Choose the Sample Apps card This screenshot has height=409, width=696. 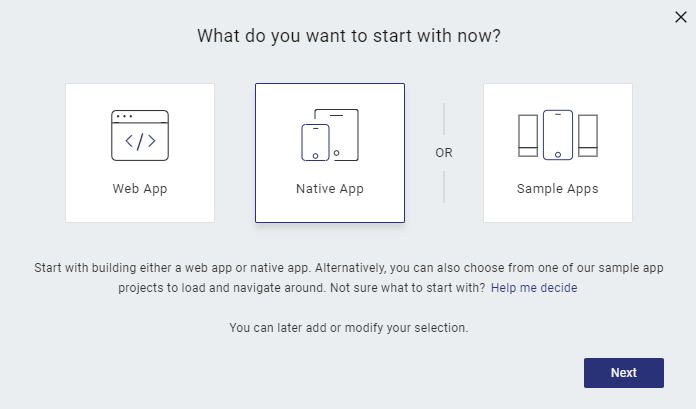(558, 153)
